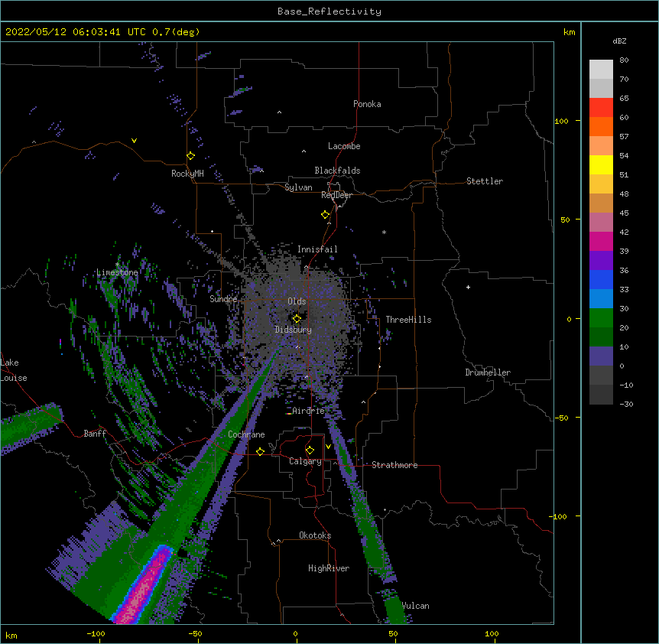Click the yellow diamond marker below Cochrane
The height and width of the screenshot is (644, 659).
260,451
